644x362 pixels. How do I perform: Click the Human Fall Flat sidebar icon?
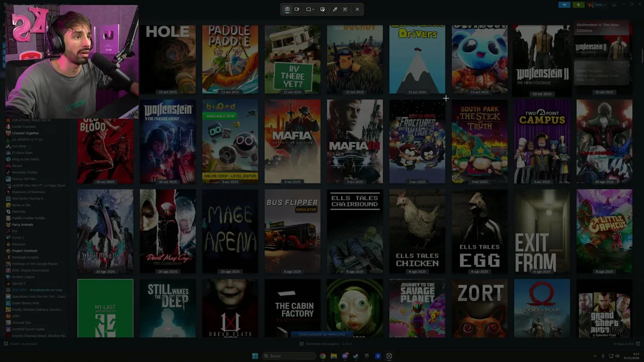pyautogui.click(x=8, y=179)
